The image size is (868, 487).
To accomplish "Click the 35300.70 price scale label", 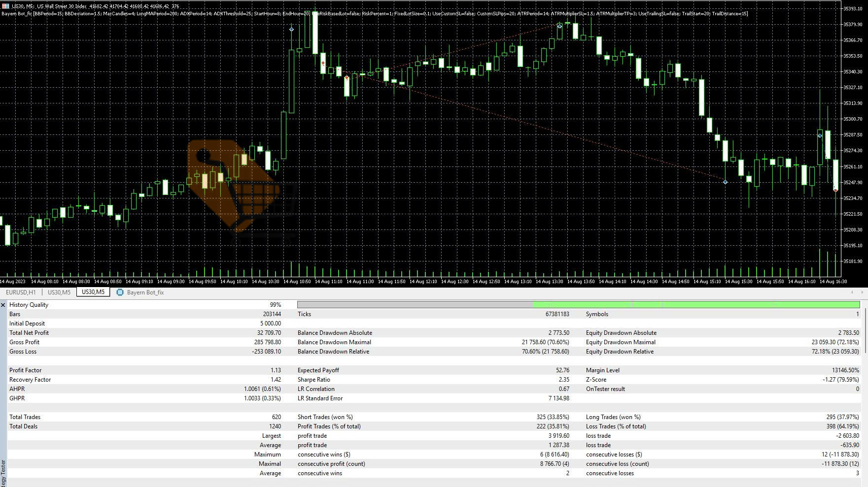I will coord(853,119).
